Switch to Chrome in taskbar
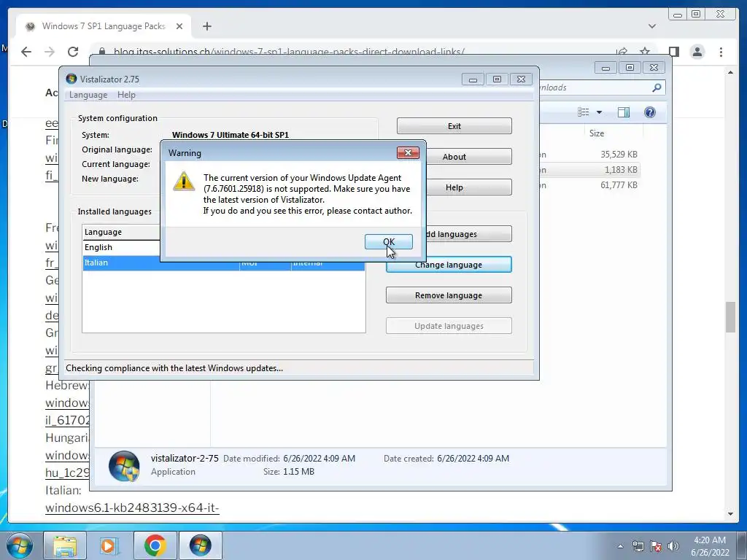 point(155,545)
